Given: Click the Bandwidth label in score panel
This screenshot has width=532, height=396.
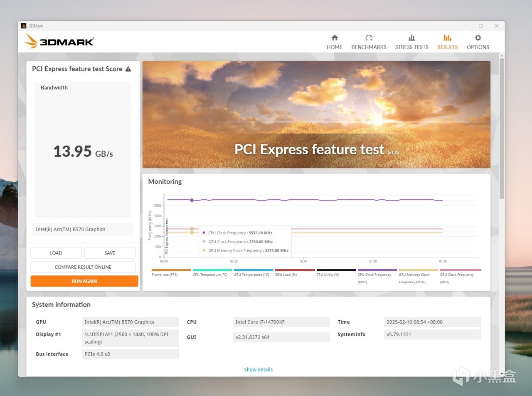Looking at the screenshot, I should click(54, 87).
